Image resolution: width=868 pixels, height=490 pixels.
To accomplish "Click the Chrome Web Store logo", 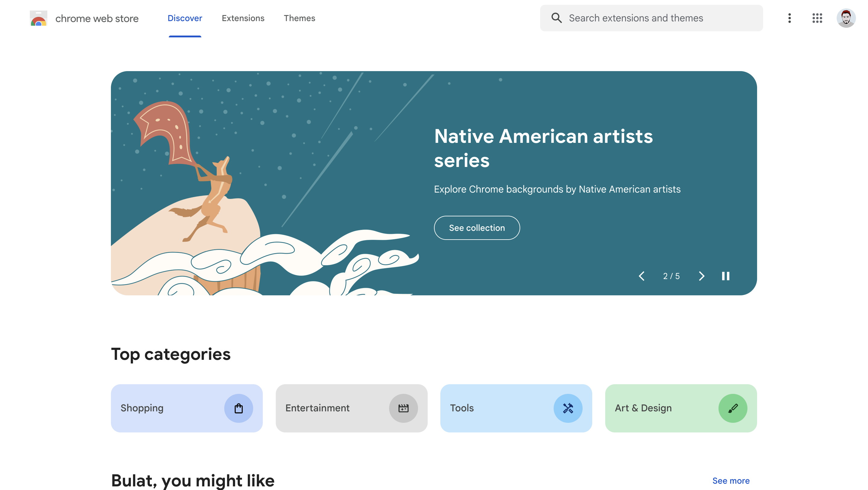I will [x=38, y=18].
